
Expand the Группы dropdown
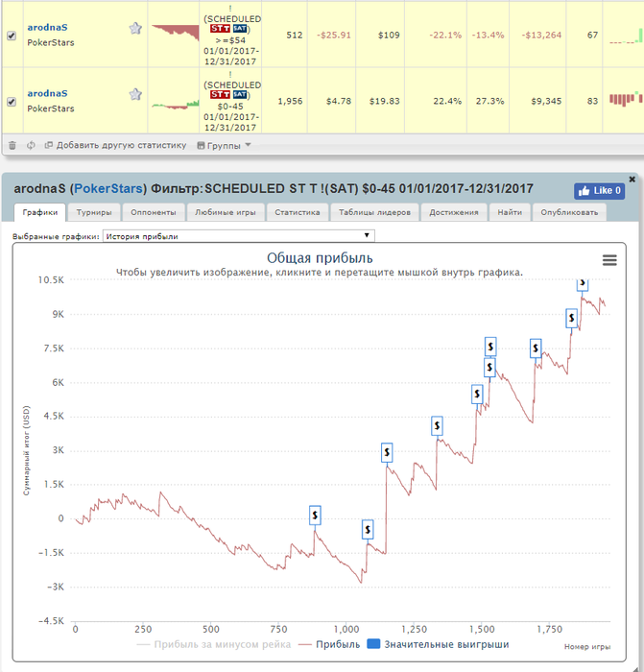224,146
